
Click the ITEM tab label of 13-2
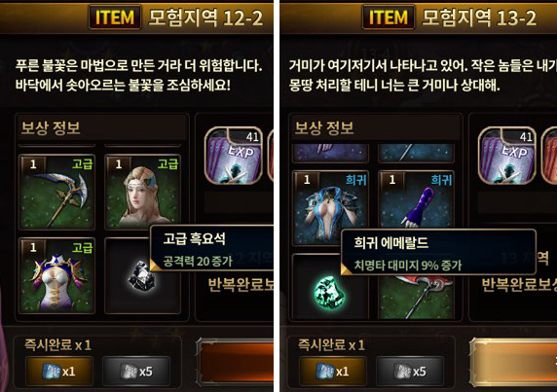(389, 18)
